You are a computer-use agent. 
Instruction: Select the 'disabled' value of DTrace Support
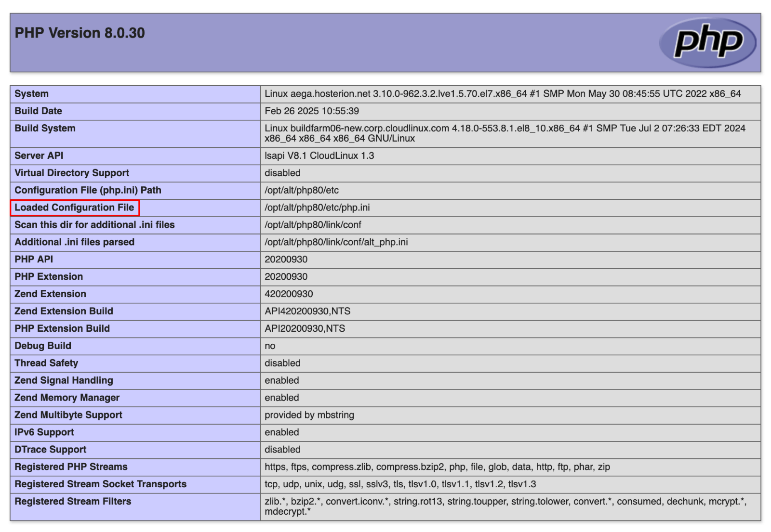(x=283, y=450)
